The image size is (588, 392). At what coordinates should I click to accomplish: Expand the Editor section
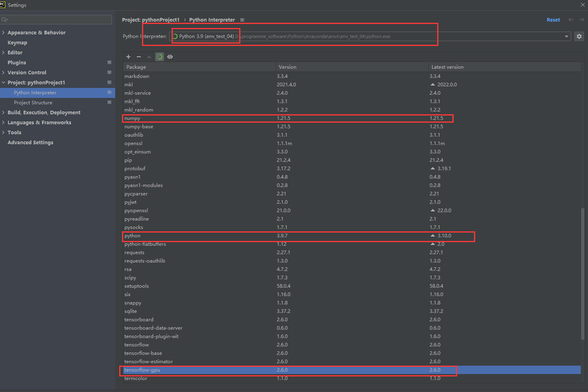[3, 52]
